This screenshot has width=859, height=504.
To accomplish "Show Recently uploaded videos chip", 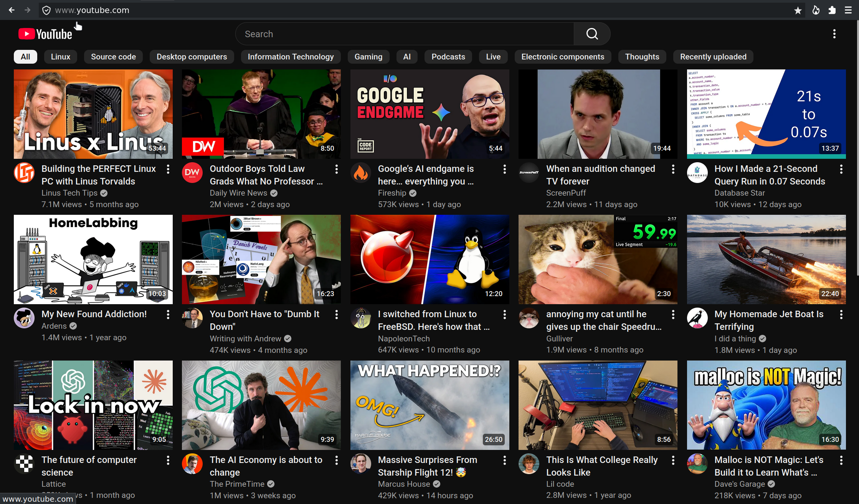I will (713, 57).
